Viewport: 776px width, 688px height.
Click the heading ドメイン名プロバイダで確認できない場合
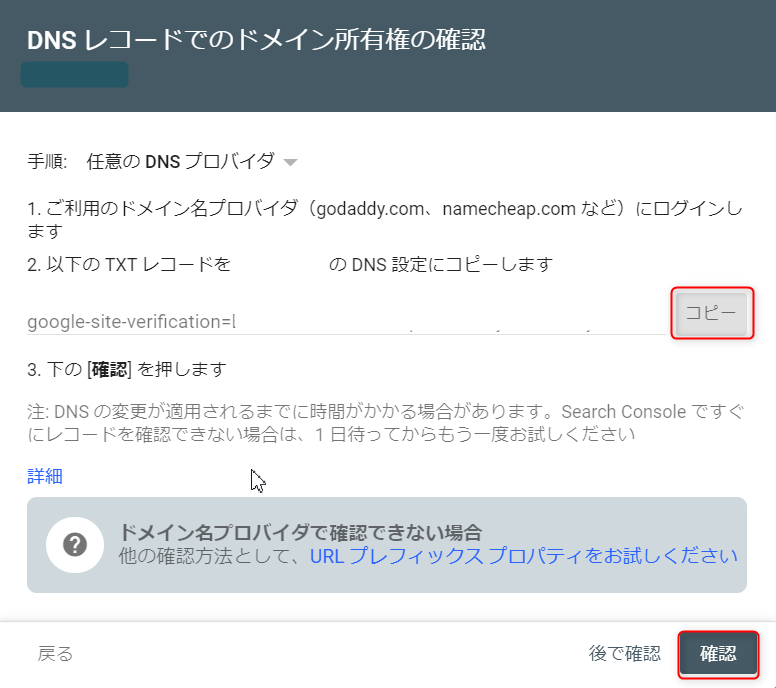(300, 532)
